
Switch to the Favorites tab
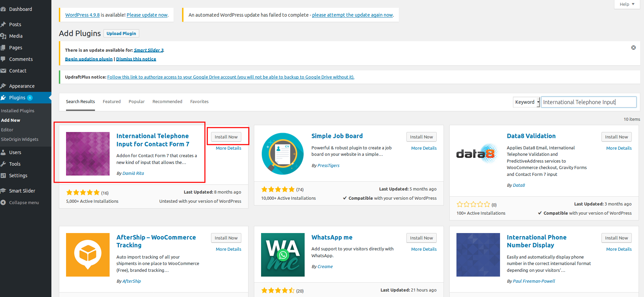pyautogui.click(x=199, y=102)
